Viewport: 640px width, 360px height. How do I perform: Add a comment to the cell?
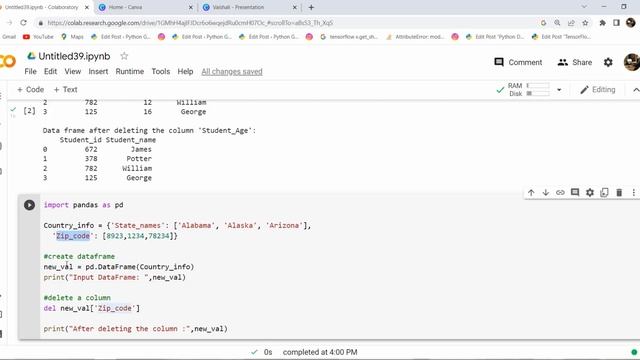click(575, 192)
